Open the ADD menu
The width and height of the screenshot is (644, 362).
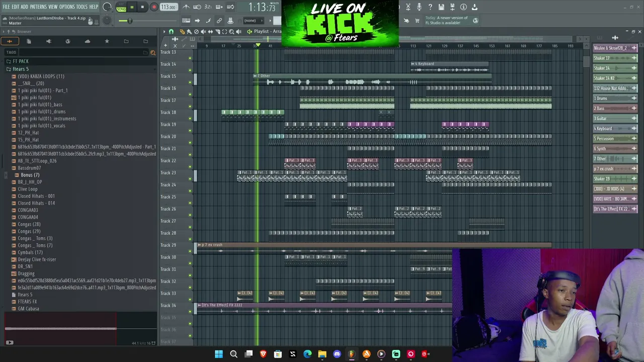tap(24, 7)
